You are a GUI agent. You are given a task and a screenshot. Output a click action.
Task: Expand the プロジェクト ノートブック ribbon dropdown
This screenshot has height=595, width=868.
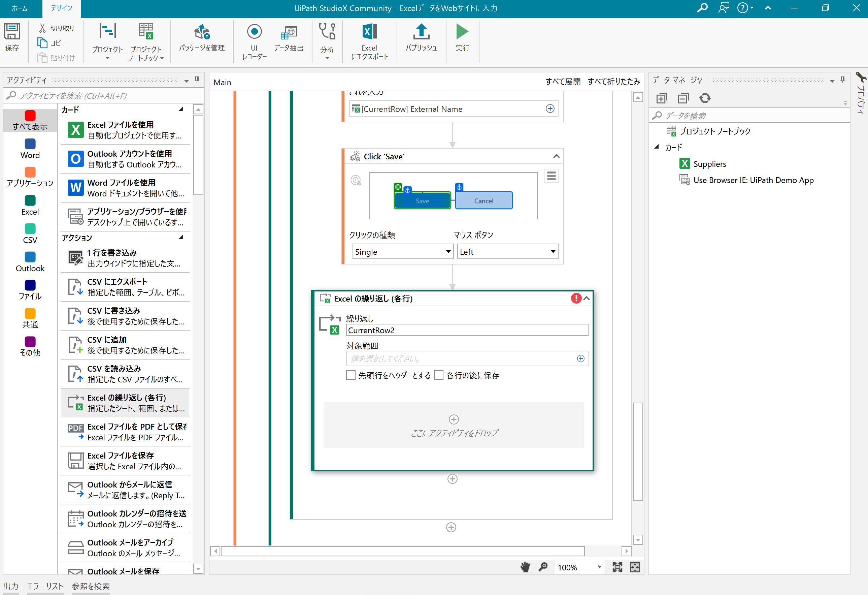162,58
